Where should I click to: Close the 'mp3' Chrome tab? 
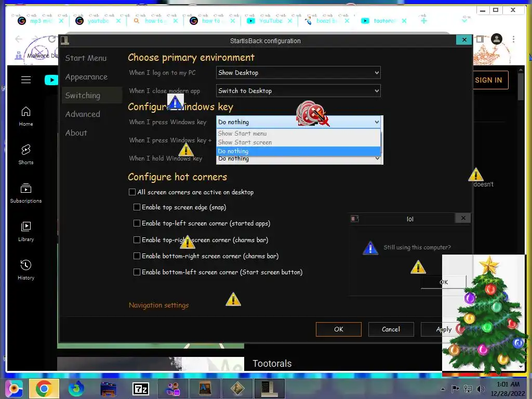pos(61,21)
